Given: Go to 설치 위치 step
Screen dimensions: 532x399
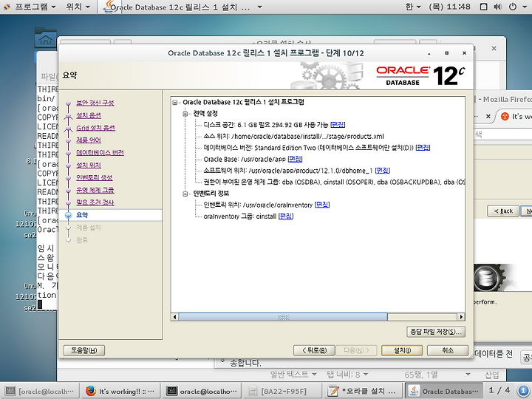Looking at the screenshot, I should (x=89, y=166).
